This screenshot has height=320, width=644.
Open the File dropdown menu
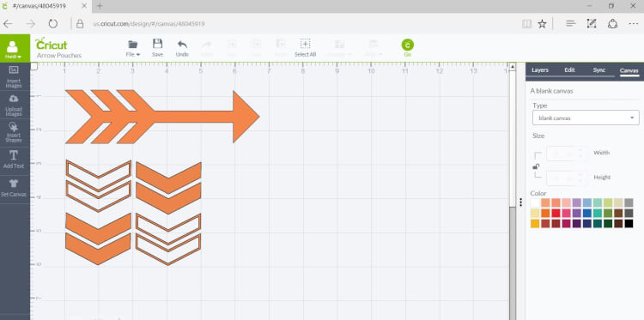[132, 47]
